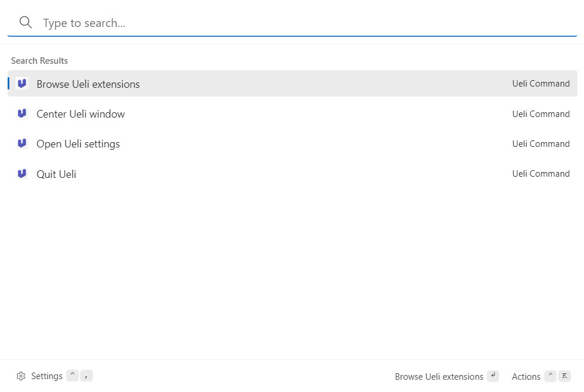Click the Ueli icon beside Open Ueli settings
Screen dimensions: 584x392
[x=22, y=143]
